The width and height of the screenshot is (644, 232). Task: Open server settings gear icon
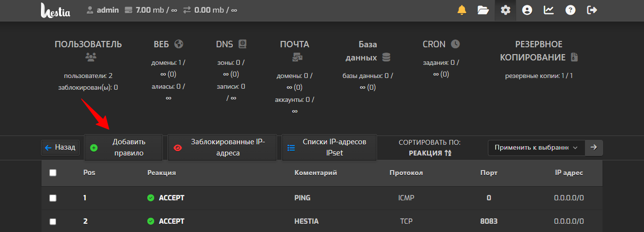pos(505,10)
